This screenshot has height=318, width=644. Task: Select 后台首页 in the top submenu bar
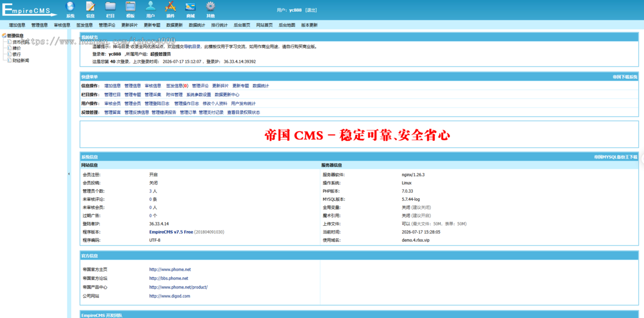click(243, 25)
